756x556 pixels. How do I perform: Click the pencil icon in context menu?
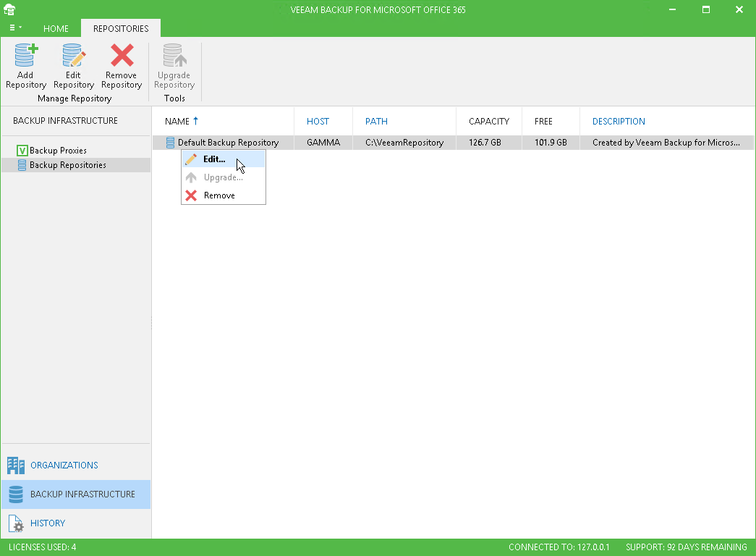[x=191, y=159]
